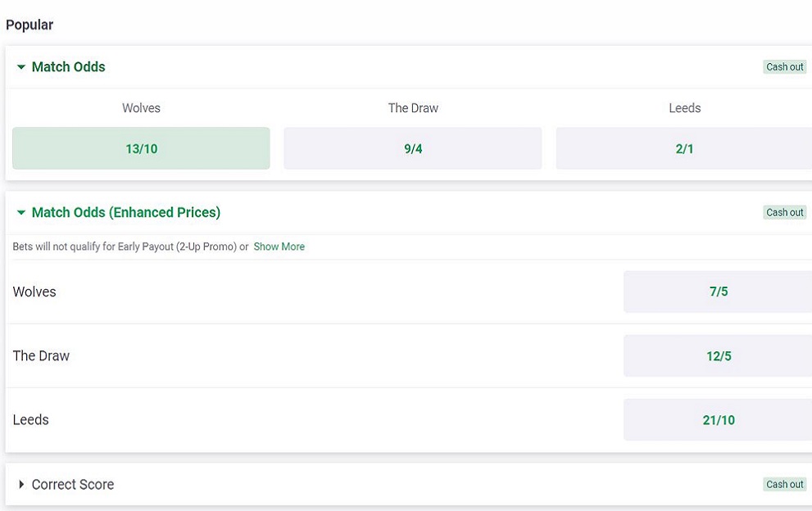Open Show More promo details link
Screen dimensions: 812x511
click(x=279, y=246)
